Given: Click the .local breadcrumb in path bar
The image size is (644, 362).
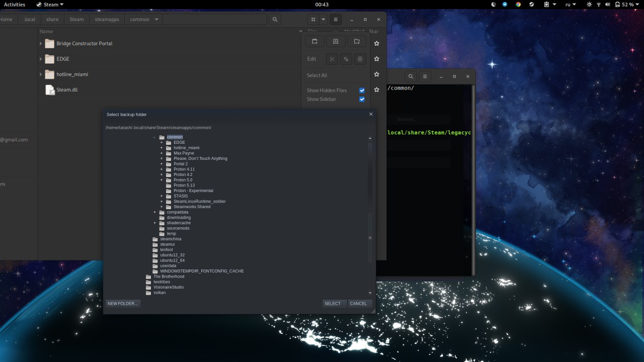Looking at the screenshot, I should click(x=29, y=20).
